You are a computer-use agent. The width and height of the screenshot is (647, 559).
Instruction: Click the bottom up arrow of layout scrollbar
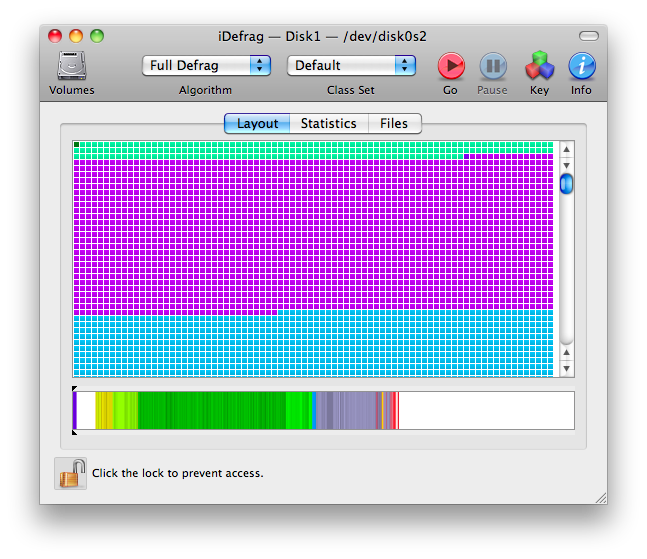(567, 352)
